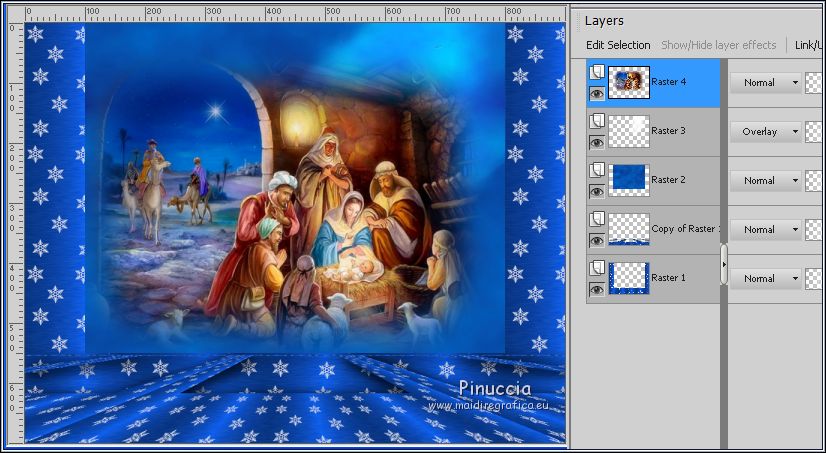Click Edit Selection in Layers panel
Viewport: 826px width, 453px height.
618,45
